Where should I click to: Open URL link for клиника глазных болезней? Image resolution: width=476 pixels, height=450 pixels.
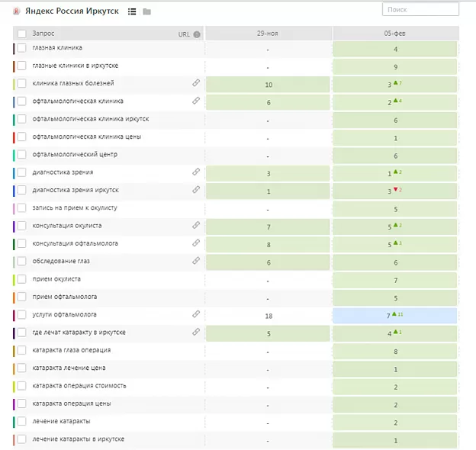196,83
